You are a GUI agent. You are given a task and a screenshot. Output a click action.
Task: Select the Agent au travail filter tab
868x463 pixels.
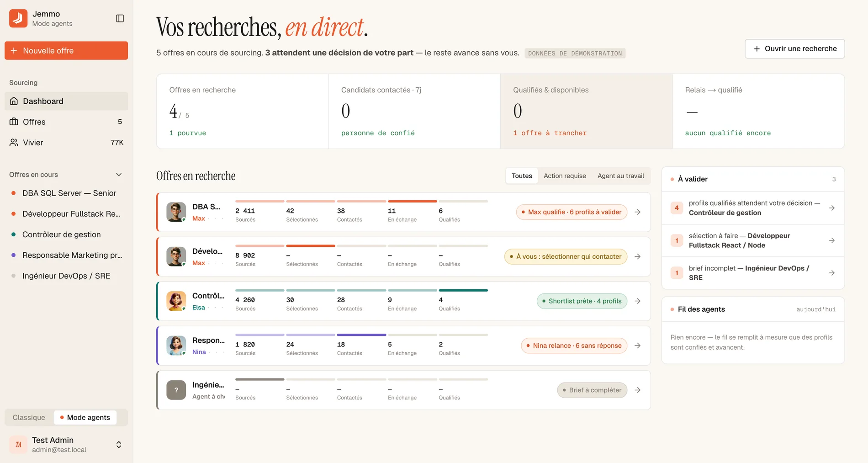point(620,176)
